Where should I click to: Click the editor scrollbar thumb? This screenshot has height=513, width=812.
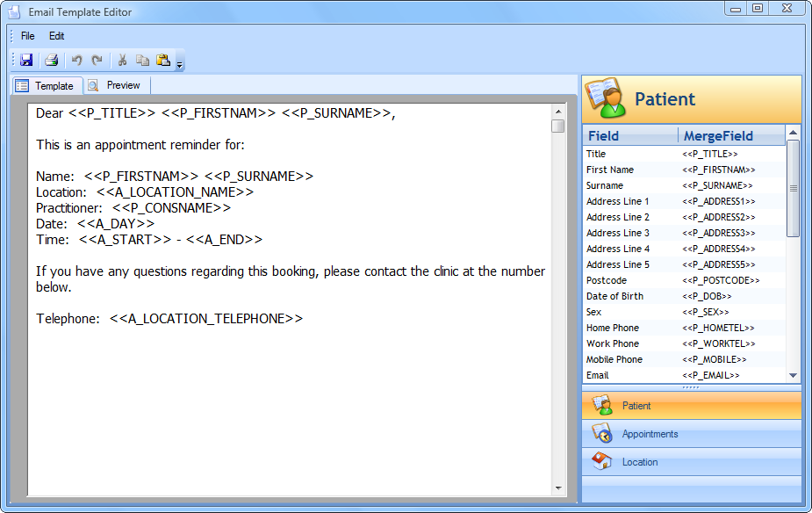coord(557,126)
